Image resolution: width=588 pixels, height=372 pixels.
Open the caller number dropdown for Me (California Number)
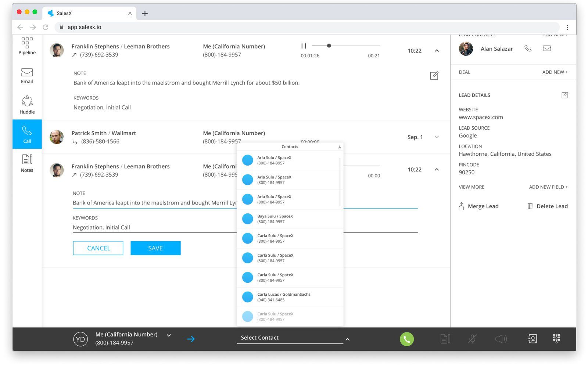[169, 335]
